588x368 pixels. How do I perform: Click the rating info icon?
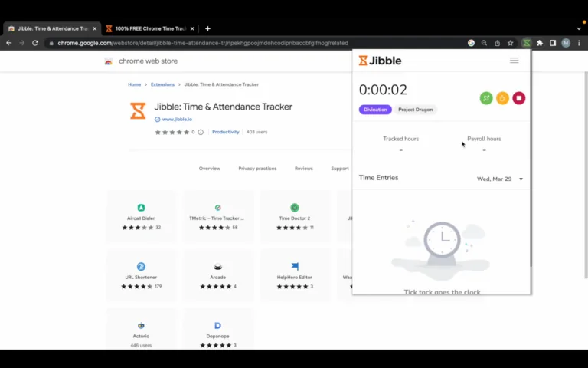(201, 132)
